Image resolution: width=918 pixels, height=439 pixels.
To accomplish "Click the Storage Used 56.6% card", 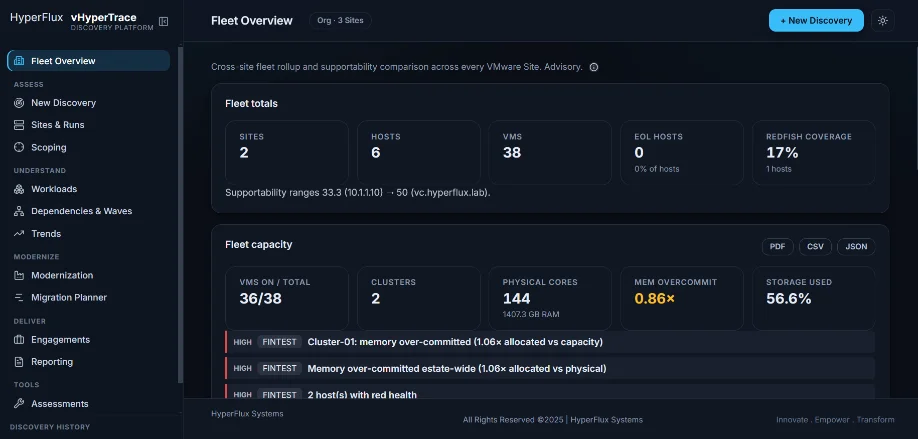I will coord(814,299).
